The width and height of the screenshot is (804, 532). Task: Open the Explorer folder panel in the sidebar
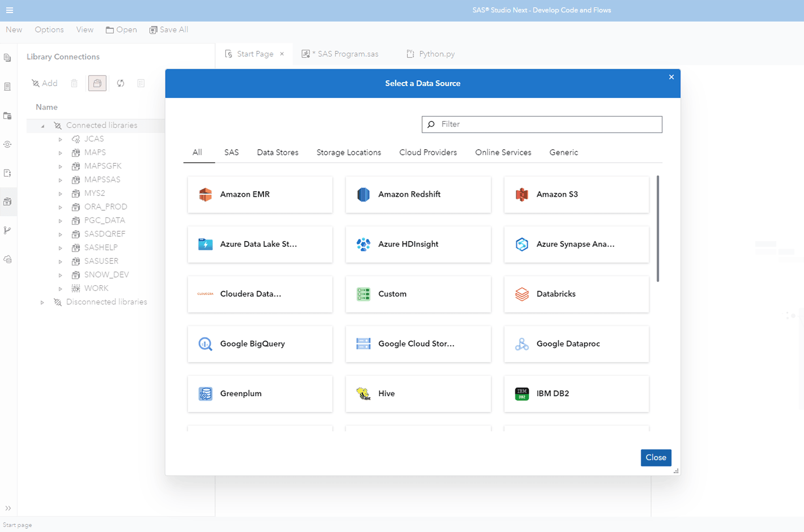coord(8,115)
